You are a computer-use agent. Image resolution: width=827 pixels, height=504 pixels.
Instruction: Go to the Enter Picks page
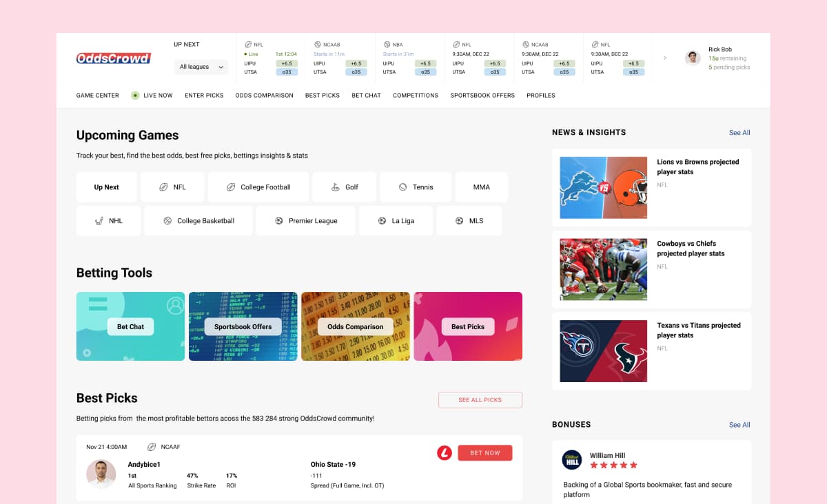tap(204, 95)
